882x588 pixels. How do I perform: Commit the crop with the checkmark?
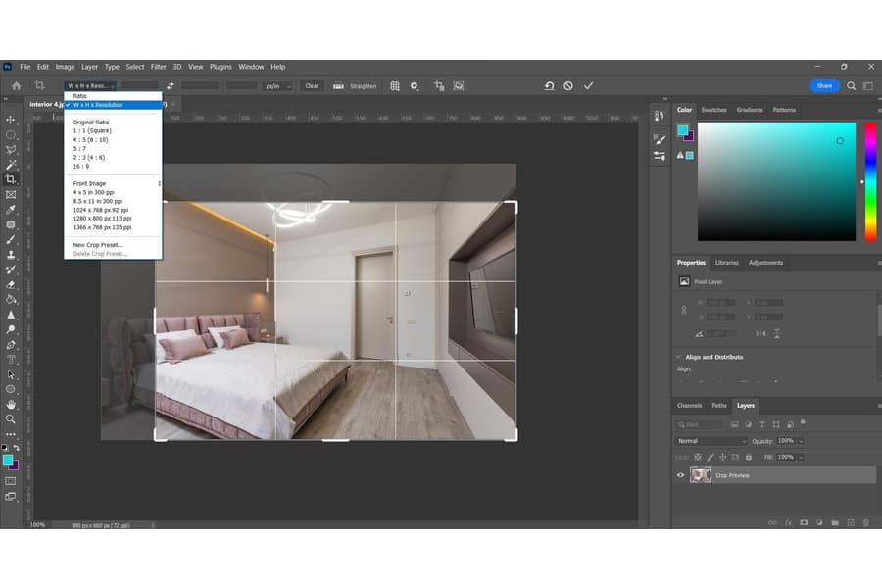click(588, 86)
